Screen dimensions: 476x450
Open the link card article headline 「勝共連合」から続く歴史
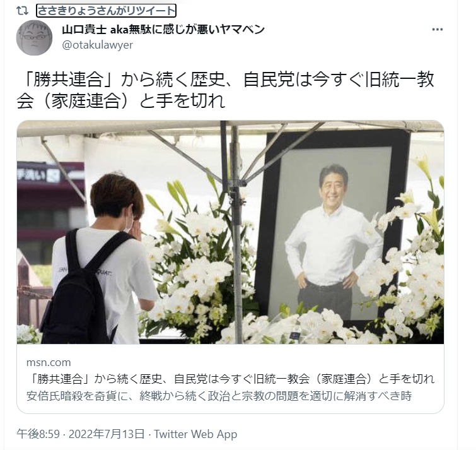pyautogui.click(x=230, y=379)
